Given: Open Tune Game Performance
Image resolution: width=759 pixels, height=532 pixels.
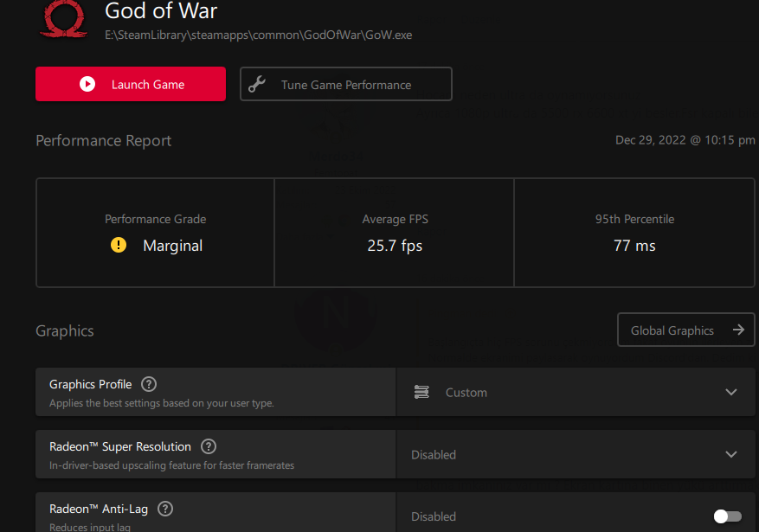Looking at the screenshot, I should (x=346, y=84).
